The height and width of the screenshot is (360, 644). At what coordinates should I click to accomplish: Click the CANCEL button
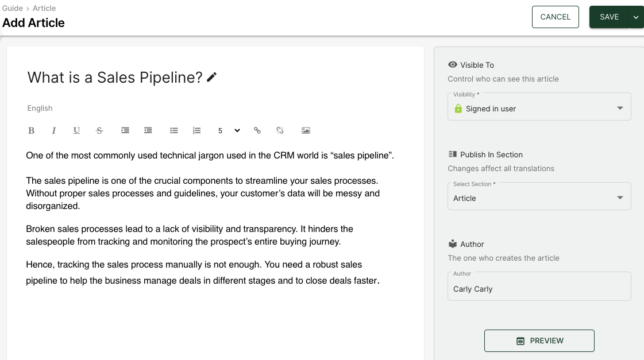pyautogui.click(x=556, y=17)
